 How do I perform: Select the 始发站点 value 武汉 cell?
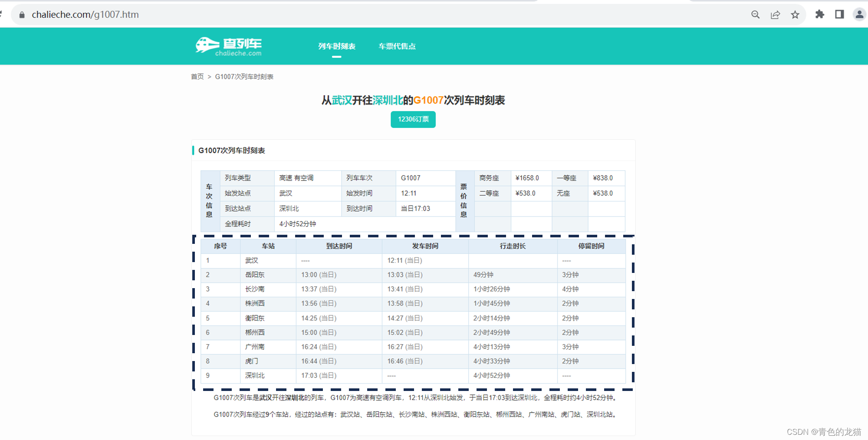pyautogui.click(x=308, y=194)
